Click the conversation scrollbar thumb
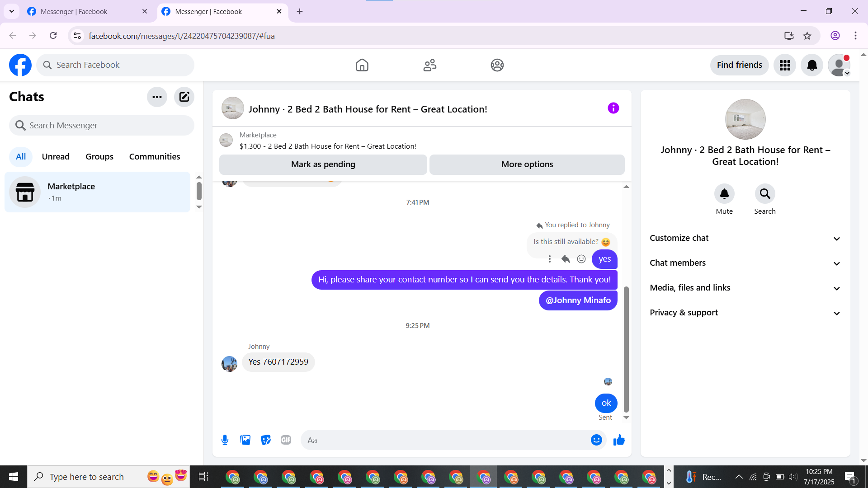Image resolution: width=868 pixels, height=488 pixels. pos(626,350)
